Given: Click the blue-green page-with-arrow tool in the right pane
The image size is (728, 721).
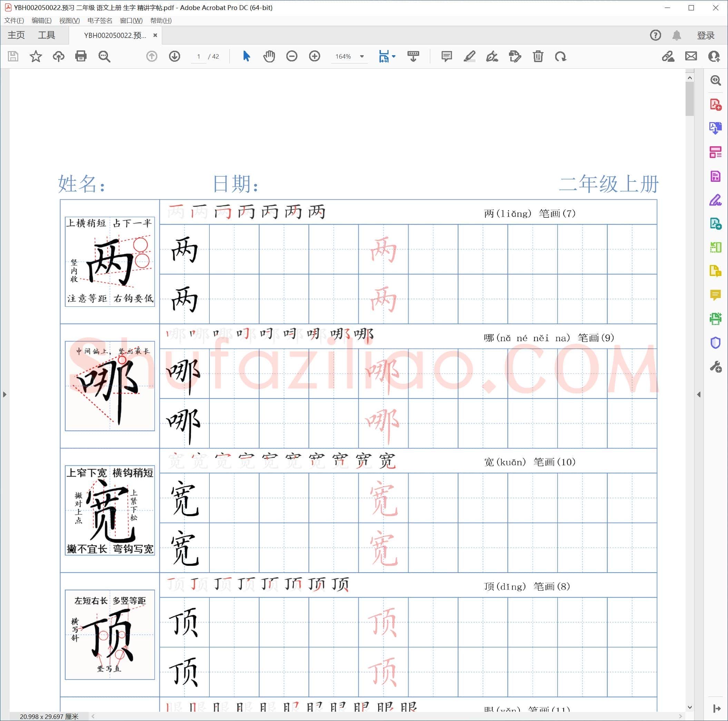Looking at the screenshot, I should point(716,224).
